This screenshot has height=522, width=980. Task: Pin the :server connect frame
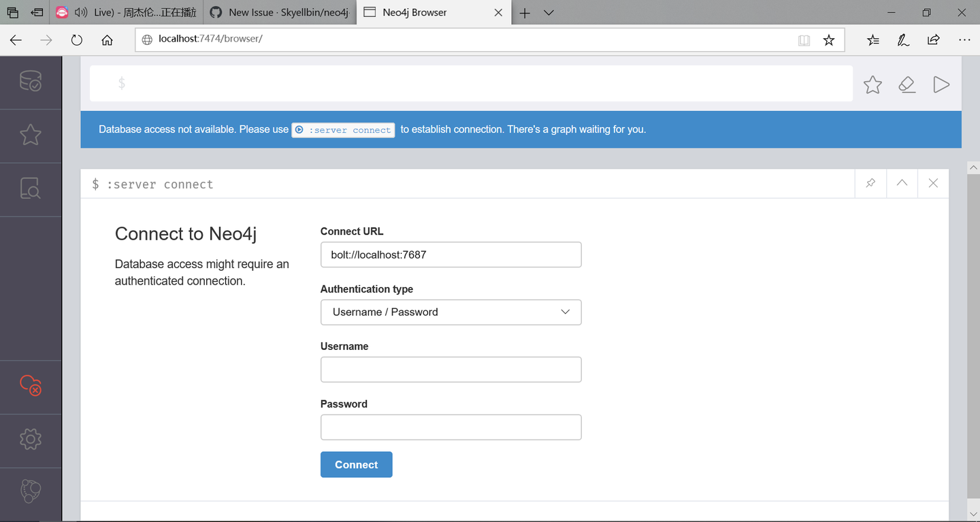(x=870, y=184)
